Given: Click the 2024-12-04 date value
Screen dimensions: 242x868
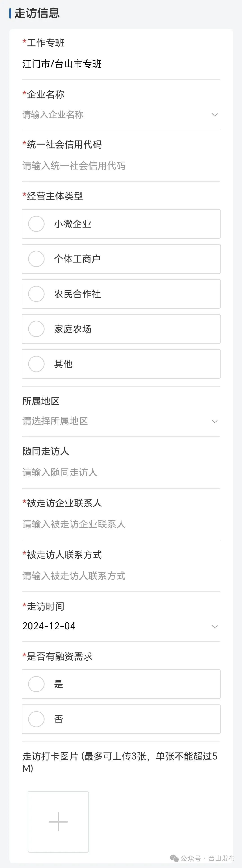Looking at the screenshot, I should tap(49, 626).
